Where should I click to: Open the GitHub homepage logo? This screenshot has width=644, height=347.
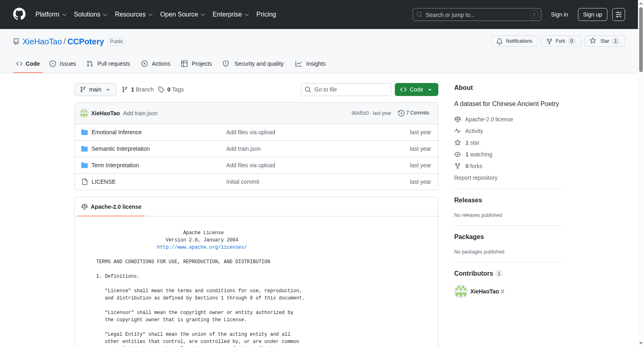coord(19,14)
